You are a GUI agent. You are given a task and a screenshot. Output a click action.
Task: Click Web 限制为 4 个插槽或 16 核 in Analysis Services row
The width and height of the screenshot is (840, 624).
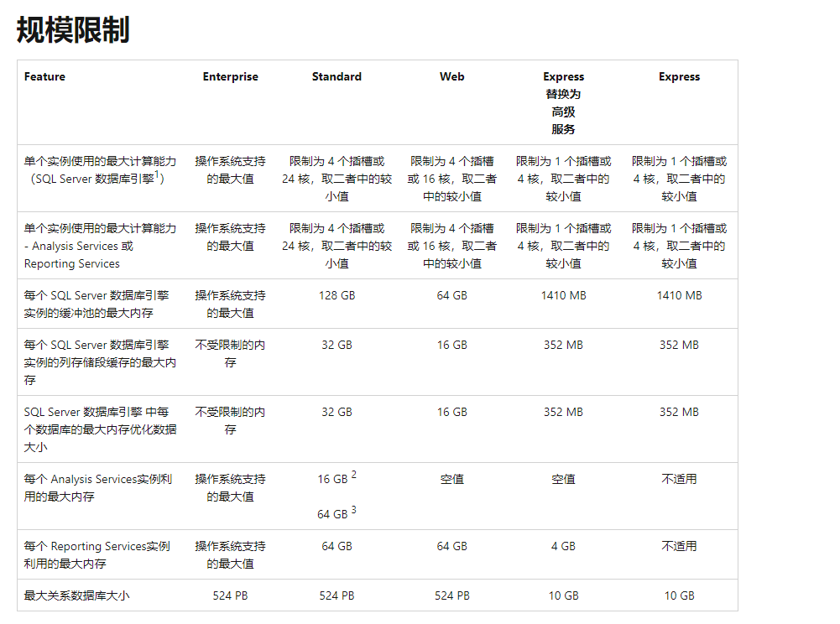point(452,246)
